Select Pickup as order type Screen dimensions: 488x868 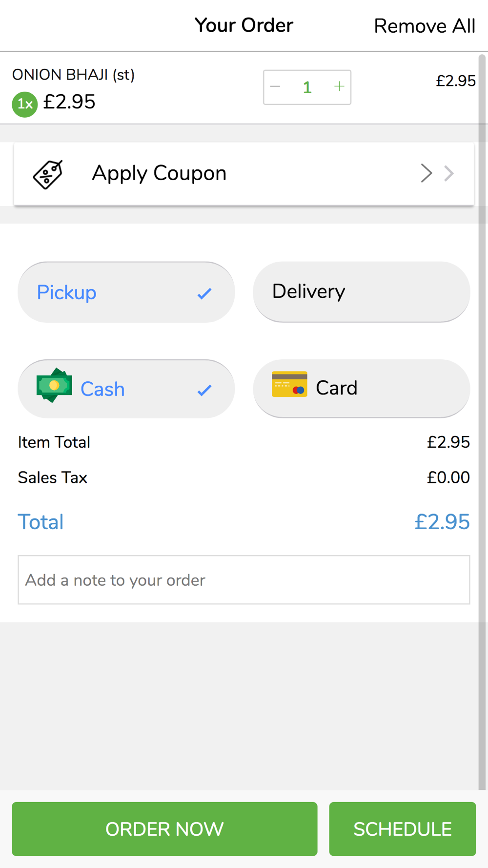[126, 292]
